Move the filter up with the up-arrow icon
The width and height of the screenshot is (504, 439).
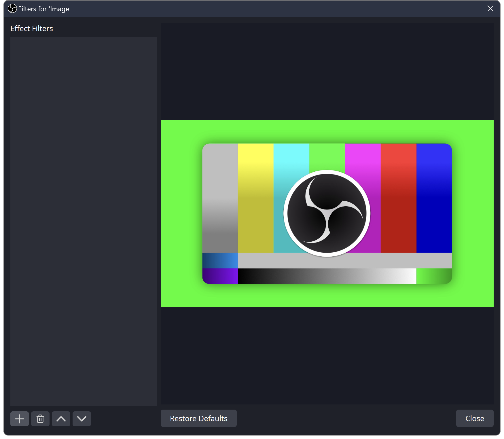point(61,419)
